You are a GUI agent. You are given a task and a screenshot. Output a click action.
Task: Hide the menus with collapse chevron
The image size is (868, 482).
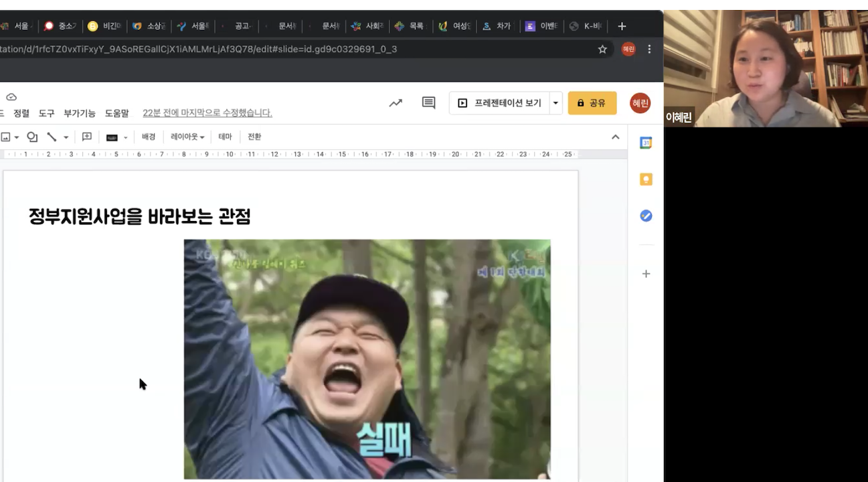(616, 137)
